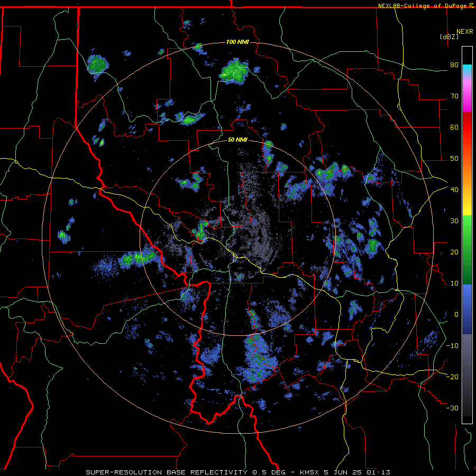476x476 pixels.
Task: Click the 0 value on the dBZ scale
Action: click(456, 315)
